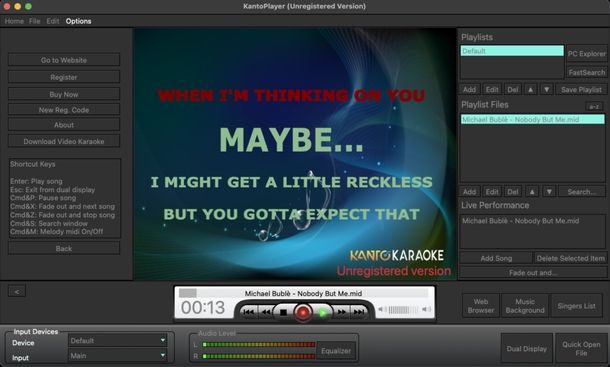Open the Web Browser
Viewport: 610px width, 367px height.
481,306
